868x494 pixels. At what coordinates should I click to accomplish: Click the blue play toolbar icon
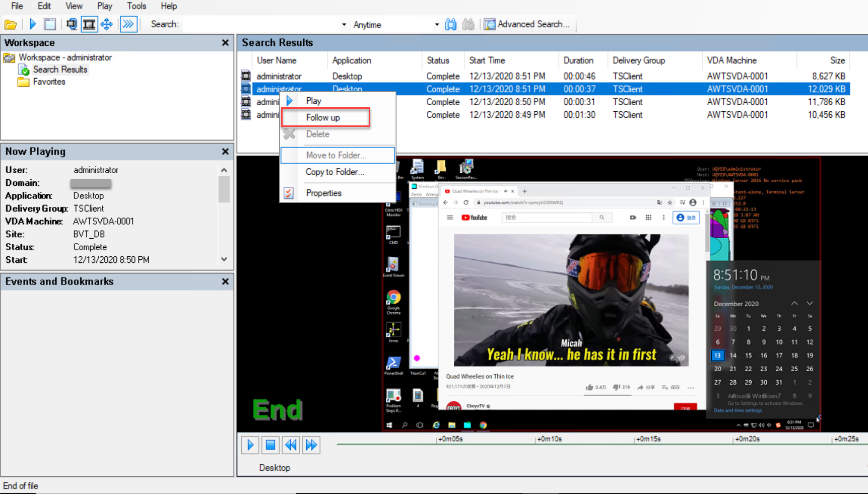click(x=33, y=24)
